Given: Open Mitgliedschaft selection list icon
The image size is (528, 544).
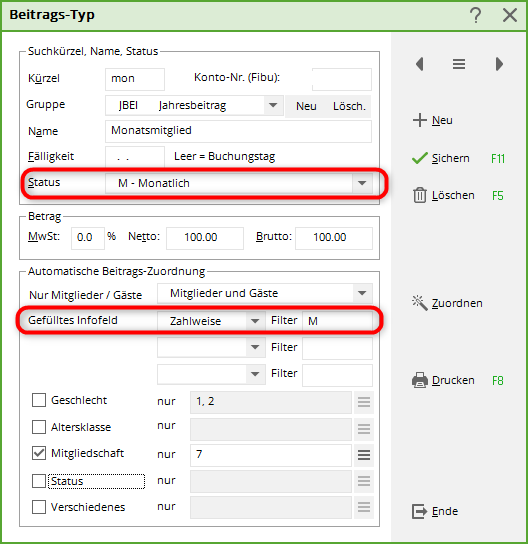Looking at the screenshot, I should click(364, 454).
